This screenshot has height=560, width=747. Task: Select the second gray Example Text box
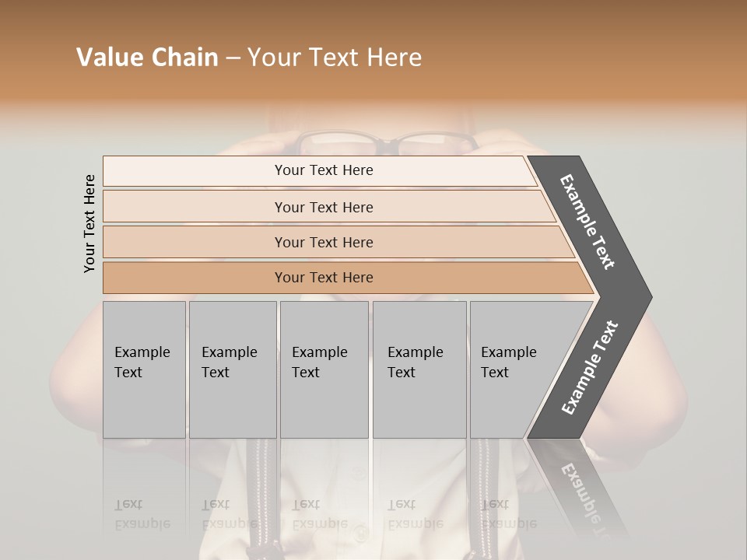pyautogui.click(x=232, y=369)
